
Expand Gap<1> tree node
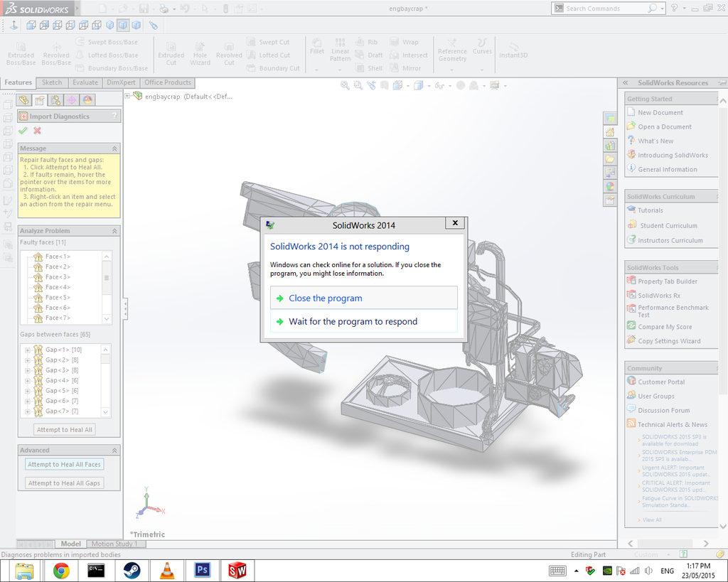(28, 350)
